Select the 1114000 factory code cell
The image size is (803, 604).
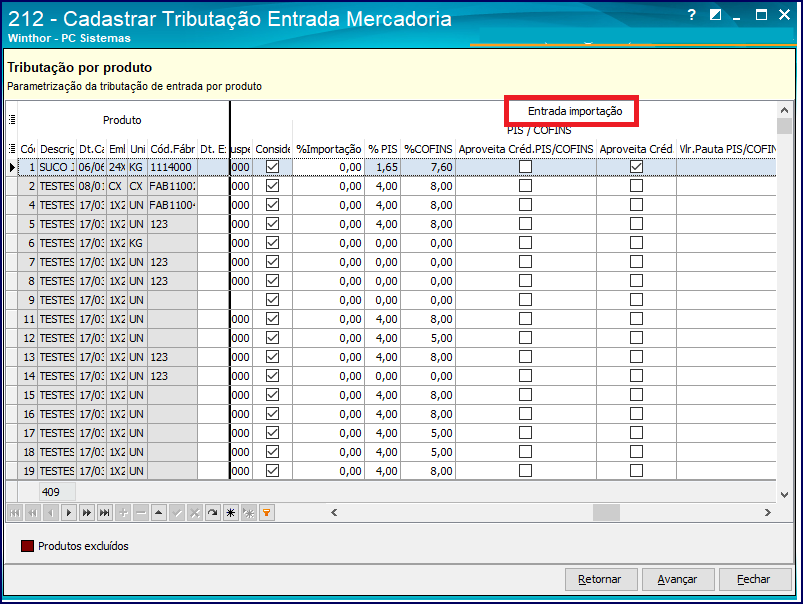pyautogui.click(x=173, y=167)
